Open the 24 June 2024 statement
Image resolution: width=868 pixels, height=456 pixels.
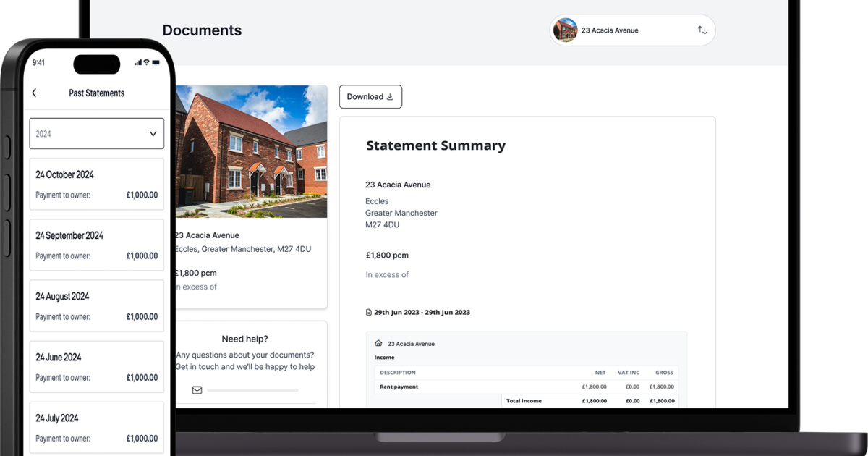click(97, 367)
